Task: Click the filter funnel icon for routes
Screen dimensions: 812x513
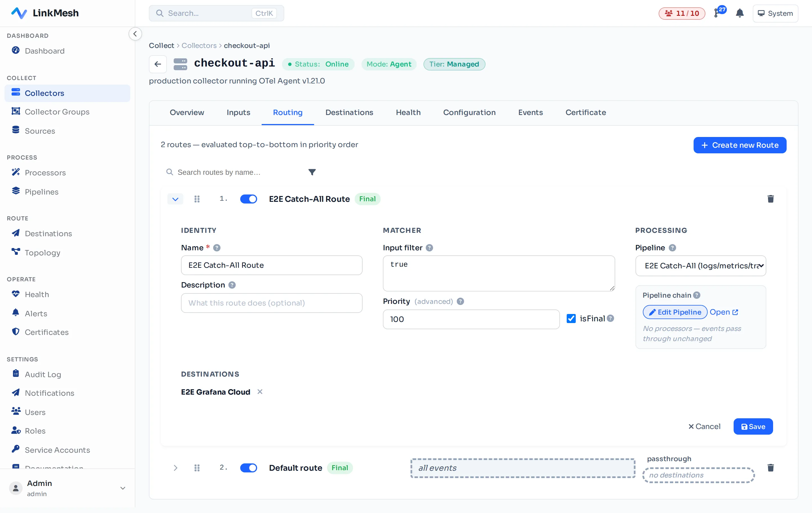Action: coord(312,172)
